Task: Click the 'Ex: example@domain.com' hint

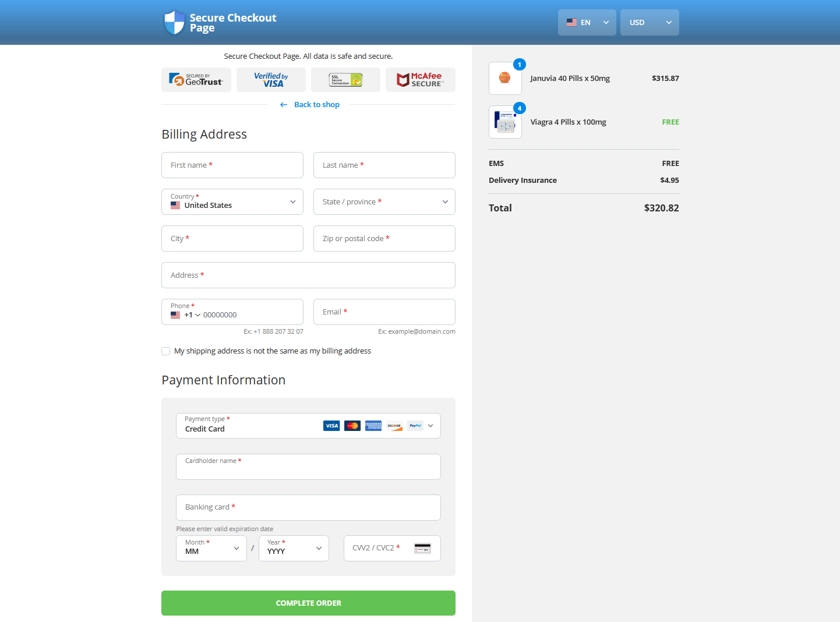Action: (x=417, y=331)
